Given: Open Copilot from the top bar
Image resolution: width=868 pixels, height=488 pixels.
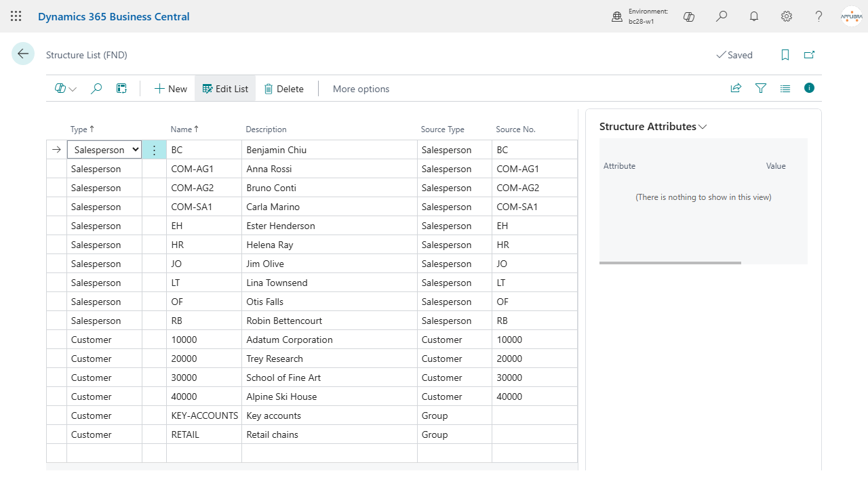Looking at the screenshot, I should (689, 16).
